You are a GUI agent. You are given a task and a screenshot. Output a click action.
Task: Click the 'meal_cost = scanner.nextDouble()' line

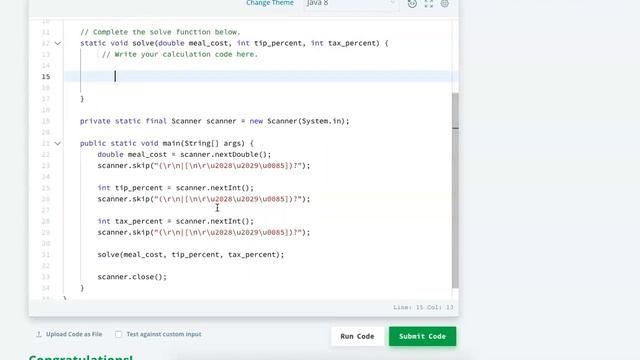click(x=184, y=154)
